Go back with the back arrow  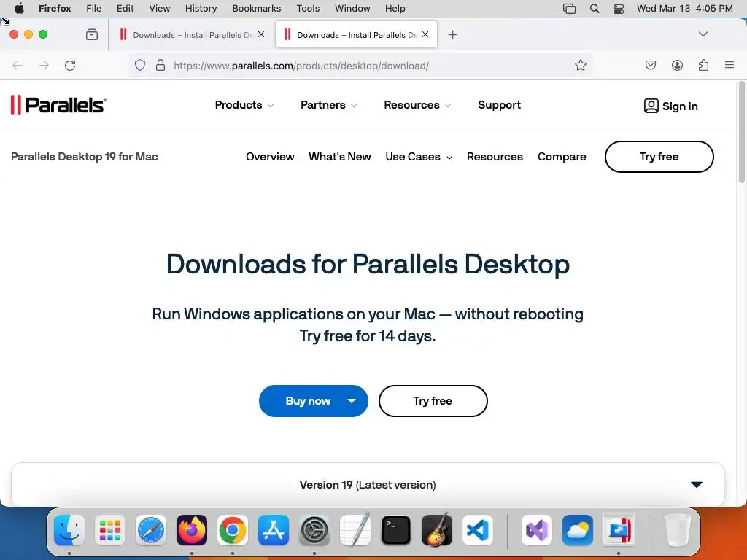pos(18,65)
